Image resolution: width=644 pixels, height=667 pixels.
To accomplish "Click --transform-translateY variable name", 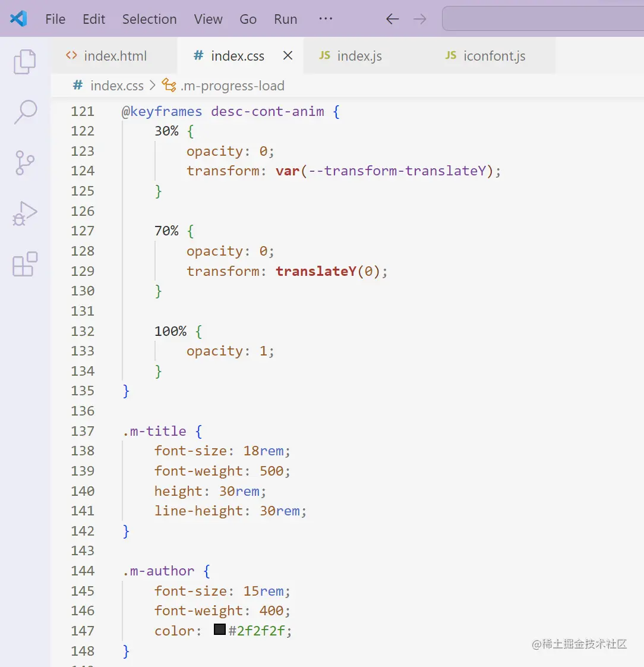I will [x=397, y=171].
